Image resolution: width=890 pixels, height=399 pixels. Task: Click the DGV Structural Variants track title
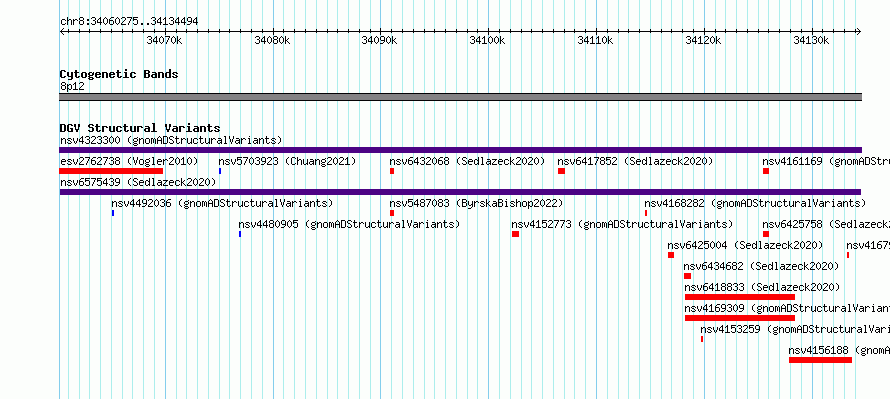click(x=140, y=128)
